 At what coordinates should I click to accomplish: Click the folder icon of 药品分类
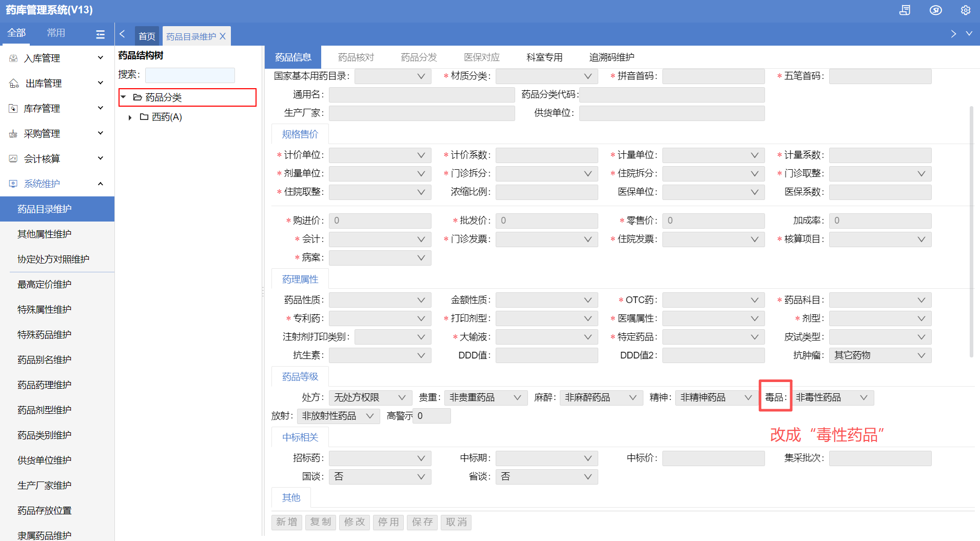click(x=138, y=97)
